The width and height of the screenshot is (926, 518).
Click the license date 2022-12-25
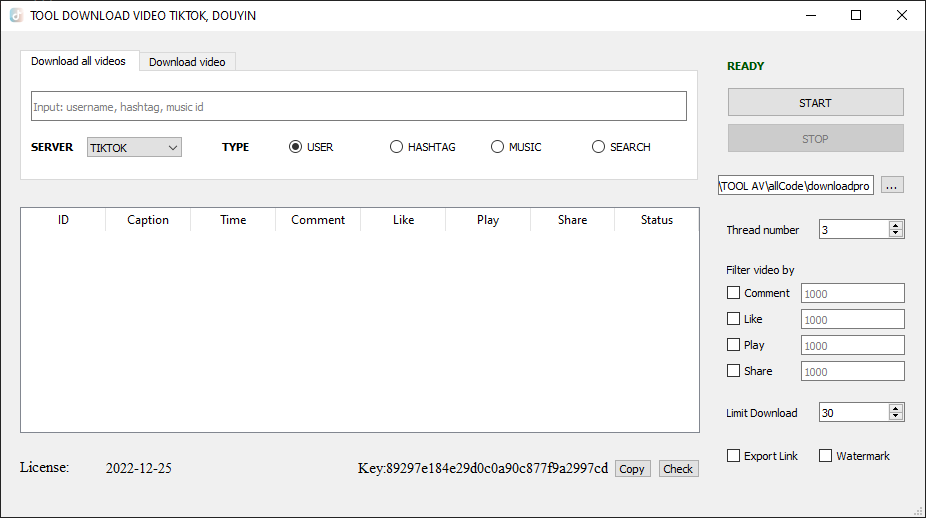(x=139, y=468)
